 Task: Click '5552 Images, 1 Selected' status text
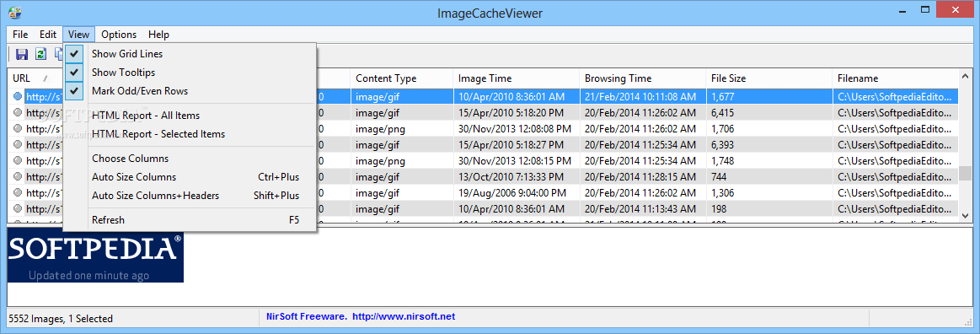coord(61,318)
